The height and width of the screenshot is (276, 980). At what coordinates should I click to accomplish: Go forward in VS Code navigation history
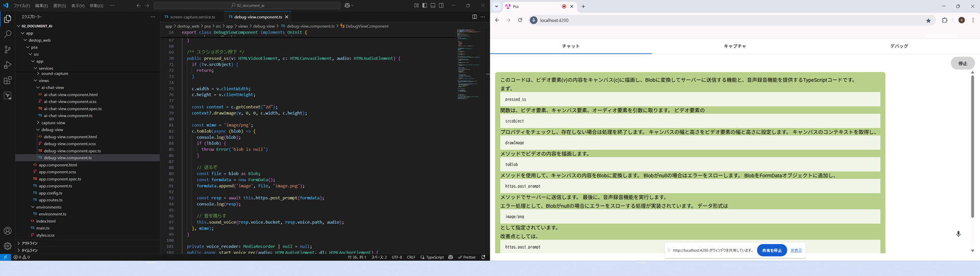point(148,6)
